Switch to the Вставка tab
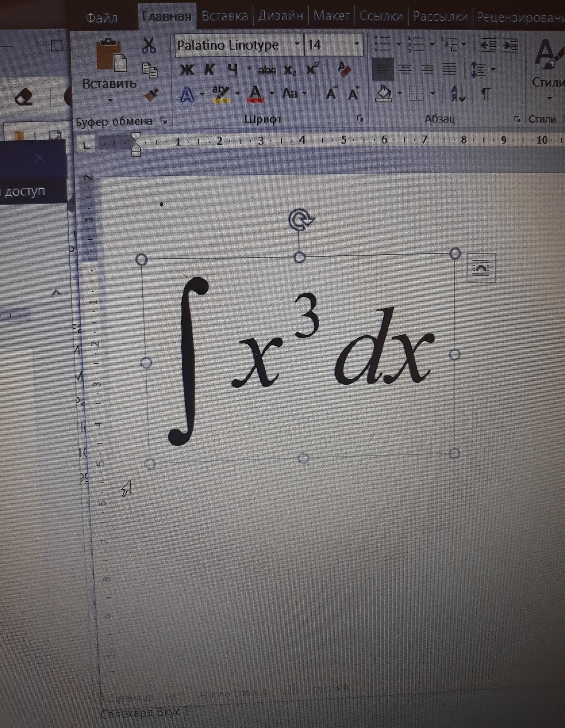565x728 pixels. [225, 16]
